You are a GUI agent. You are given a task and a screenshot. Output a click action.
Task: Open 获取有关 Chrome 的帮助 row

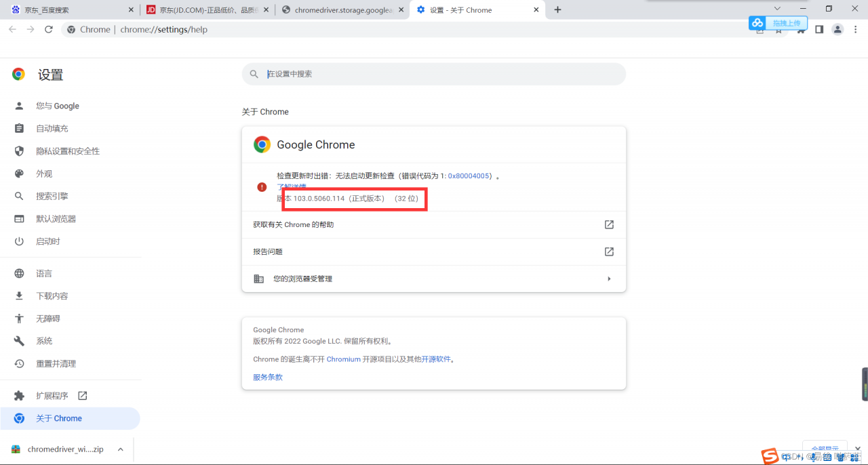coord(434,224)
